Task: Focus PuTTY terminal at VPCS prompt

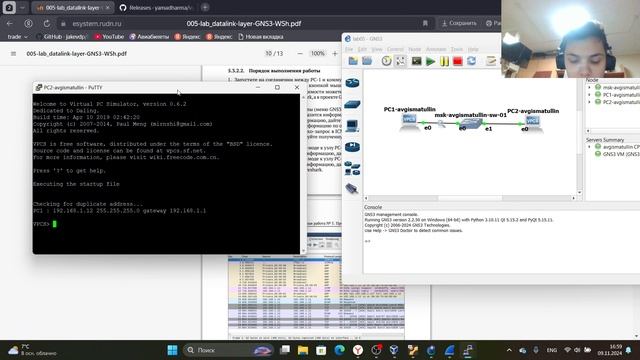Action: [x=55, y=224]
